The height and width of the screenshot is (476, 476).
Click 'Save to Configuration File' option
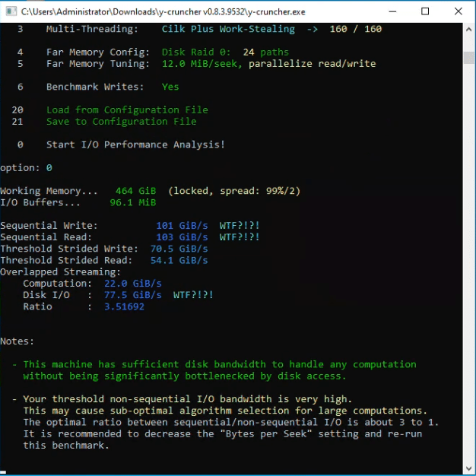tap(122, 122)
